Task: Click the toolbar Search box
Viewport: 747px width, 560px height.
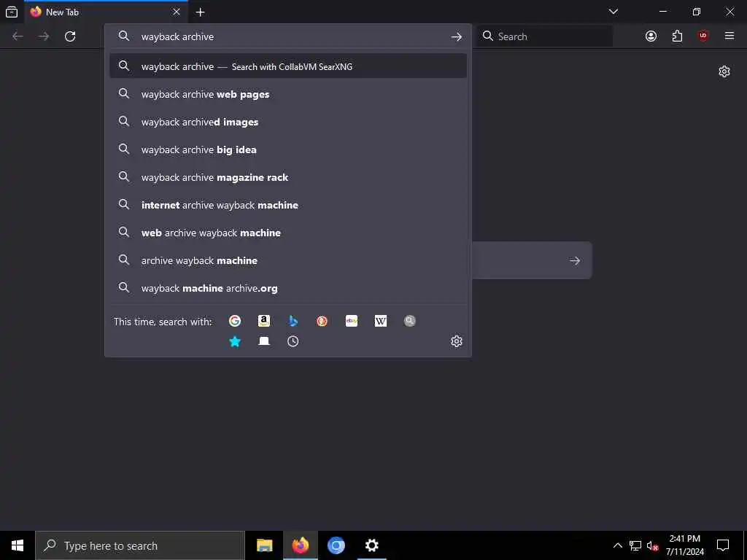Action: click(544, 36)
